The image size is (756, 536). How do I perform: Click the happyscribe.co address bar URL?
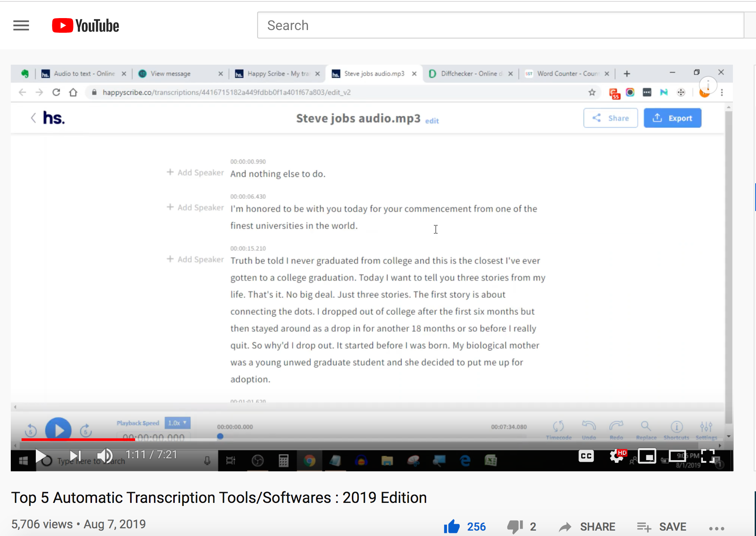point(226,92)
